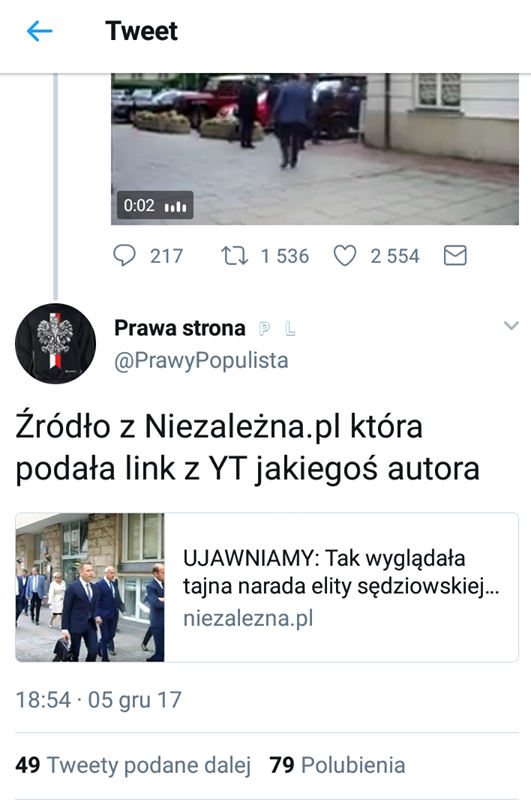Like the video tweet with heart icon
The image size is (531, 801).
(x=345, y=255)
